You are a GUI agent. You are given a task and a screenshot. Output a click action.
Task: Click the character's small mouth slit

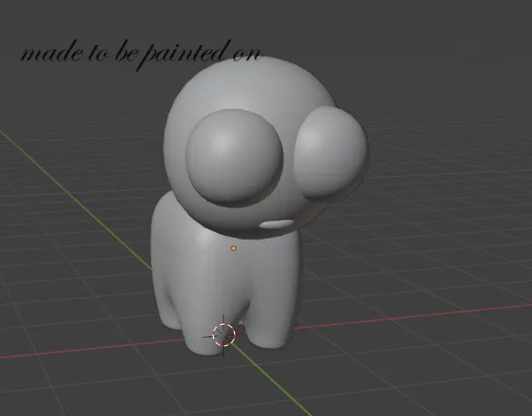(x=276, y=225)
